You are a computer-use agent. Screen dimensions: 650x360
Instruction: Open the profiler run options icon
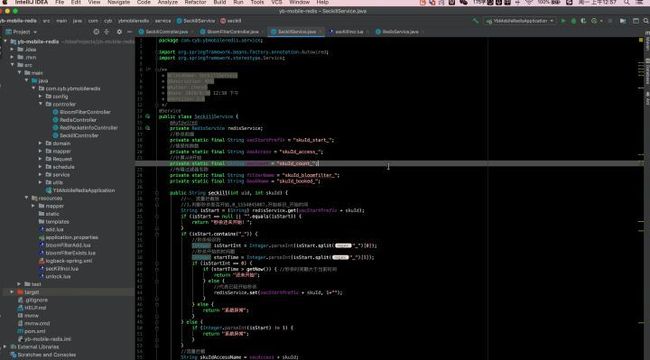point(595,21)
